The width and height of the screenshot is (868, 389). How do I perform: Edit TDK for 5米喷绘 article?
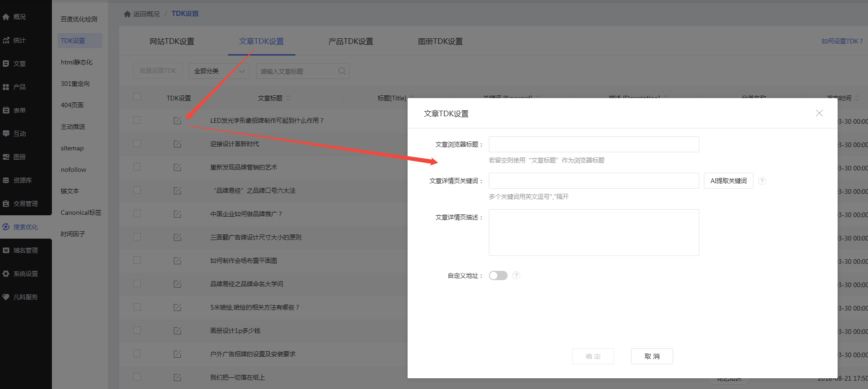[x=178, y=307]
